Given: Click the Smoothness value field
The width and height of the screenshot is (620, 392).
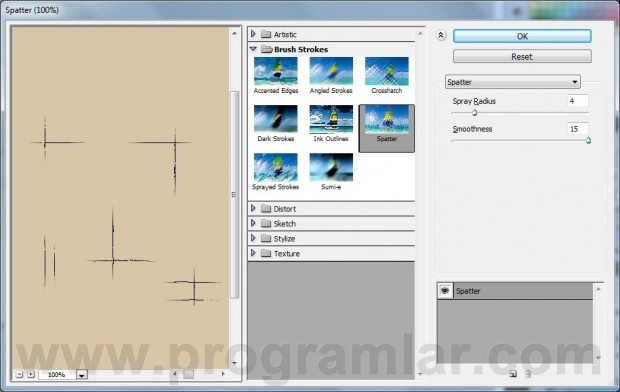Looking at the screenshot, I should pyautogui.click(x=578, y=129).
